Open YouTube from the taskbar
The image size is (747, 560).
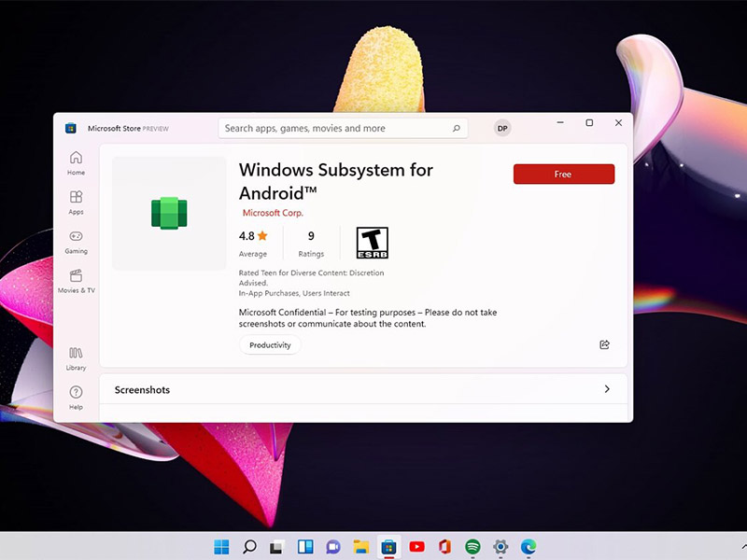coord(416,547)
